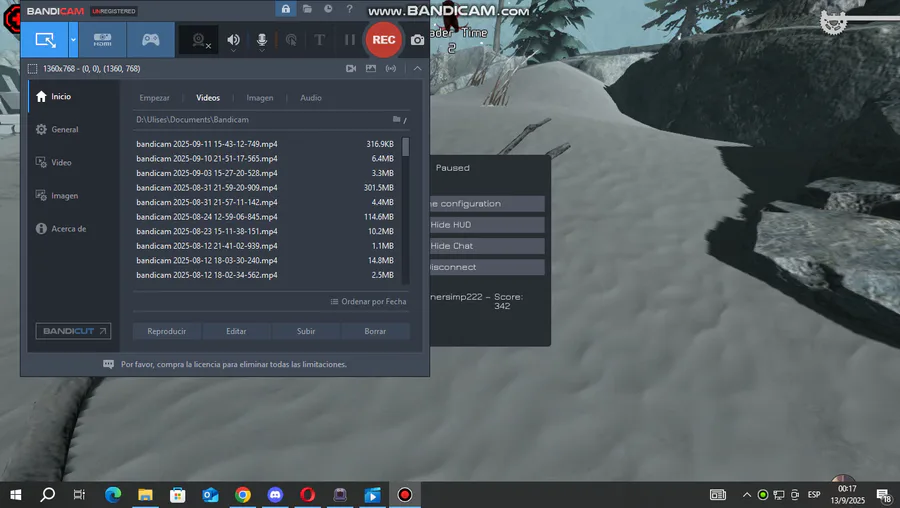Select bandicam 2025-09-03 15-27-20-528.mp4

265,173
